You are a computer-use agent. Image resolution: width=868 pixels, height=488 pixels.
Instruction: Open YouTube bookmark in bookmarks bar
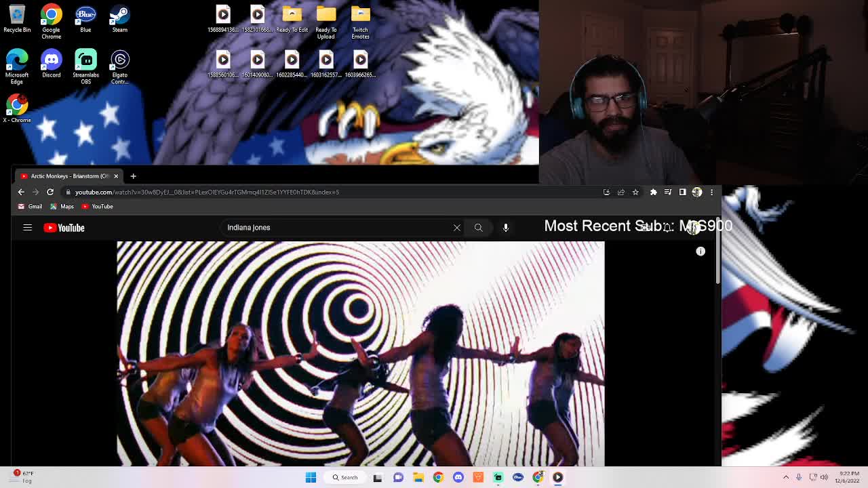click(97, 207)
